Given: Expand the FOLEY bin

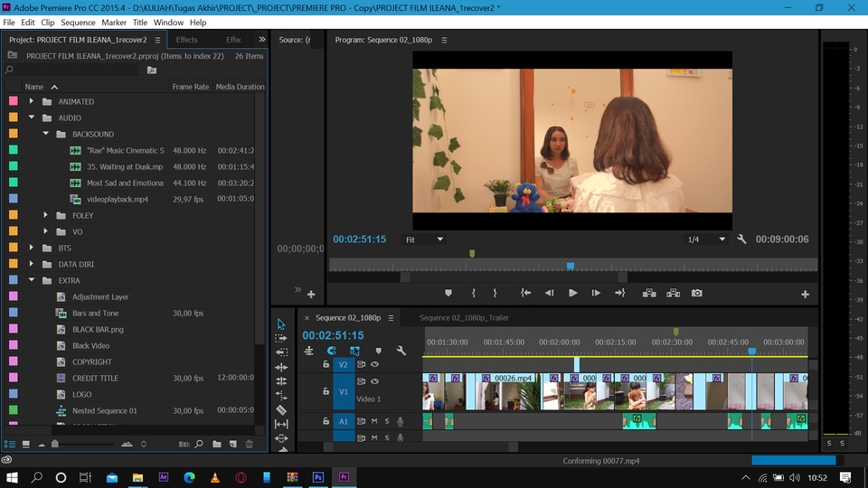Looking at the screenshot, I should (46, 215).
